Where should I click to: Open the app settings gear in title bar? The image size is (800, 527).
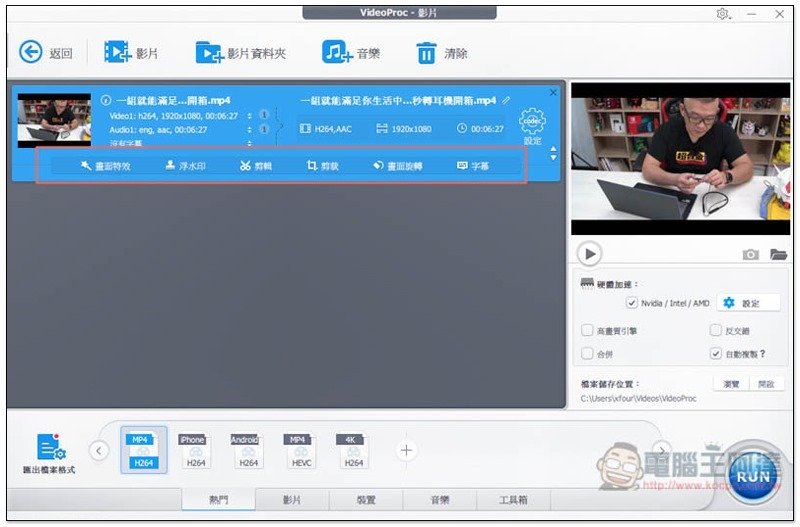click(x=723, y=14)
